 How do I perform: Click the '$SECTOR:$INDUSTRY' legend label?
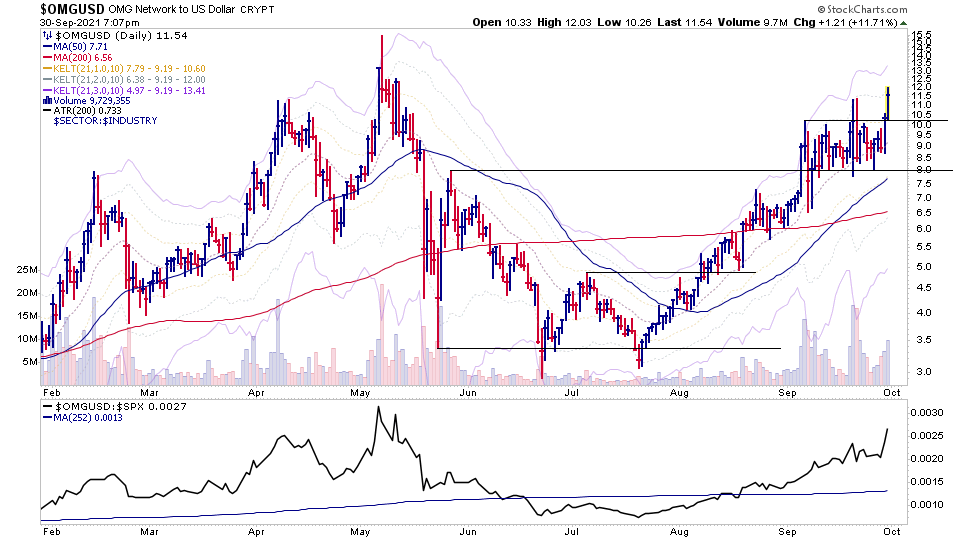[105, 121]
